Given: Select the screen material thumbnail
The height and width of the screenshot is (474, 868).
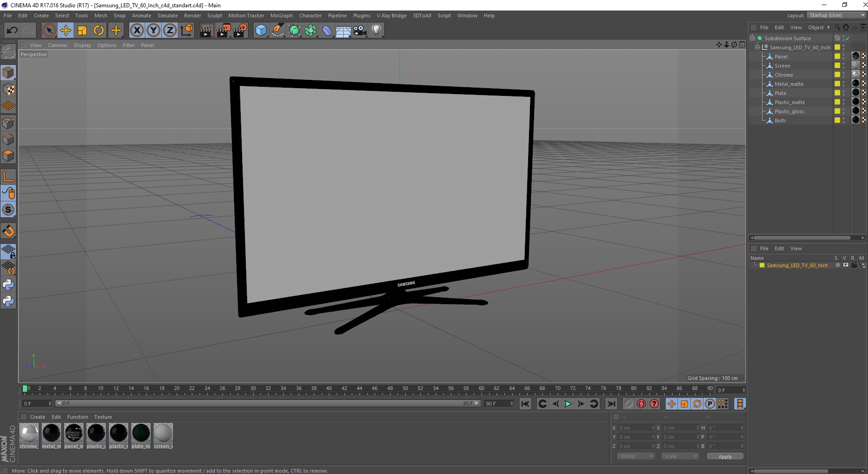Looking at the screenshot, I should coord(163,436).
